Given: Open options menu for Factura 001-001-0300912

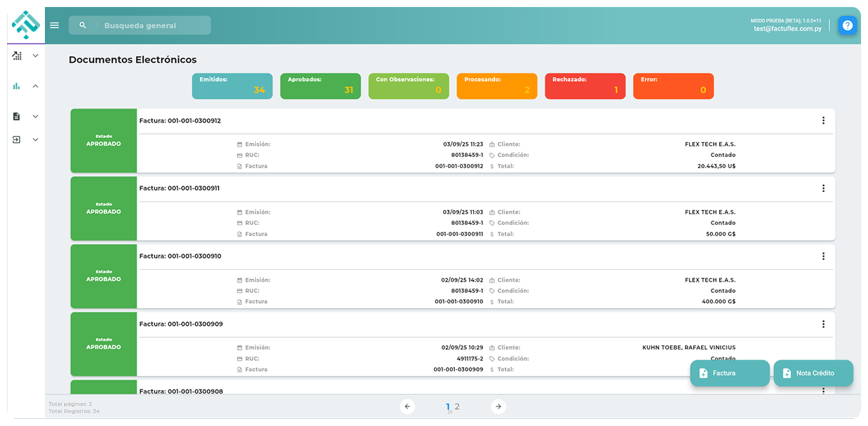Looking at the screenshot, I should [x=823, y=121].
